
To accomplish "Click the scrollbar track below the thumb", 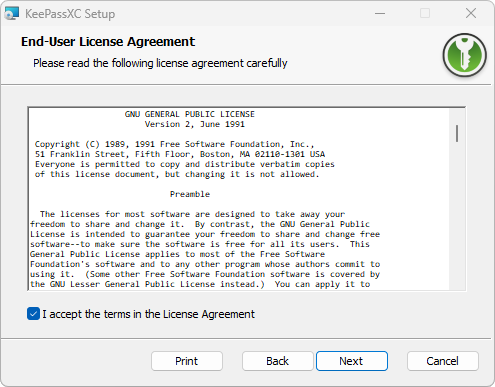I will (457, 217).
